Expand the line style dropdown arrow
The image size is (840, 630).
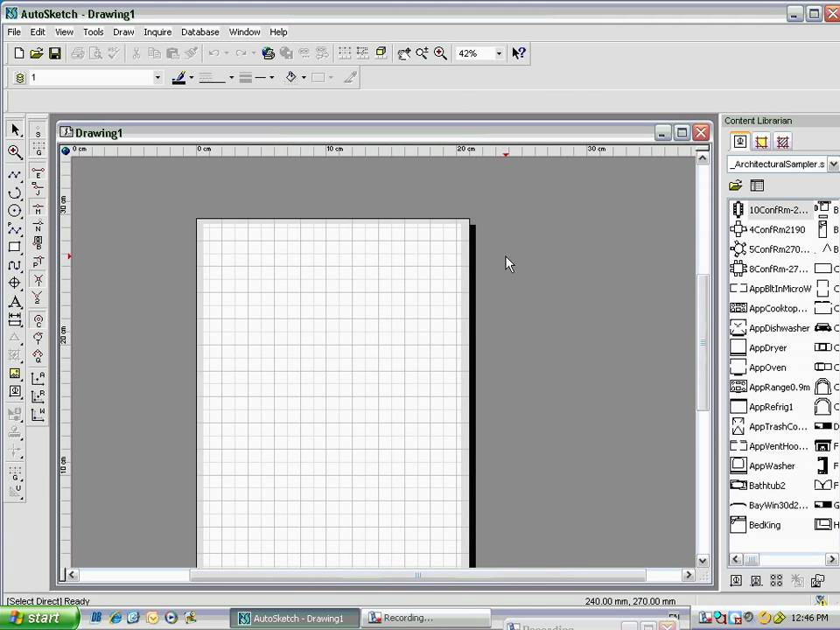231,78
